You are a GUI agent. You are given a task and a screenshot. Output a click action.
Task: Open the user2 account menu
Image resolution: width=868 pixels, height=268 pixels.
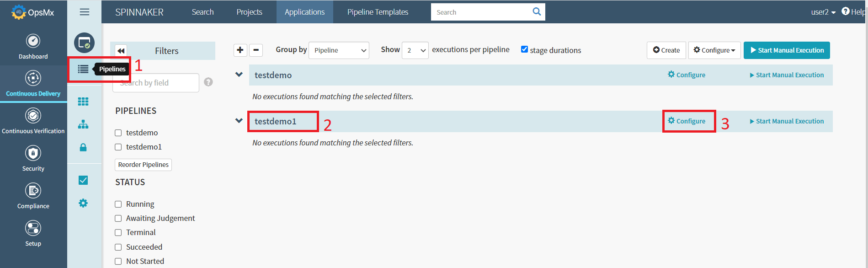tap(823, 12)
